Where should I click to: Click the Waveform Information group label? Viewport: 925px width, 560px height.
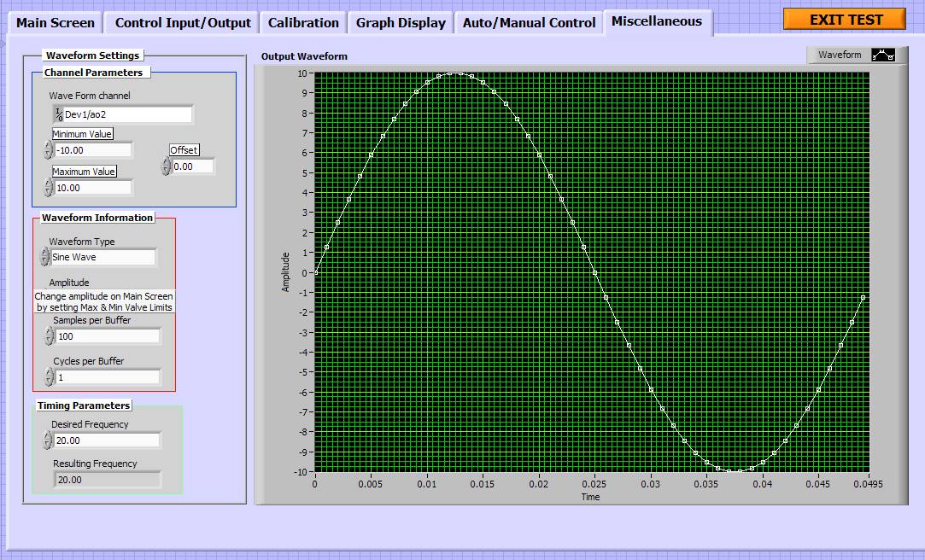coord(97,218)
